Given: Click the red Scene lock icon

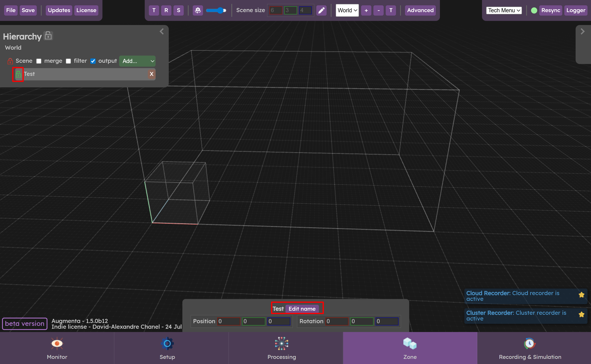Looking at the screenshot, I should point(10,61).
